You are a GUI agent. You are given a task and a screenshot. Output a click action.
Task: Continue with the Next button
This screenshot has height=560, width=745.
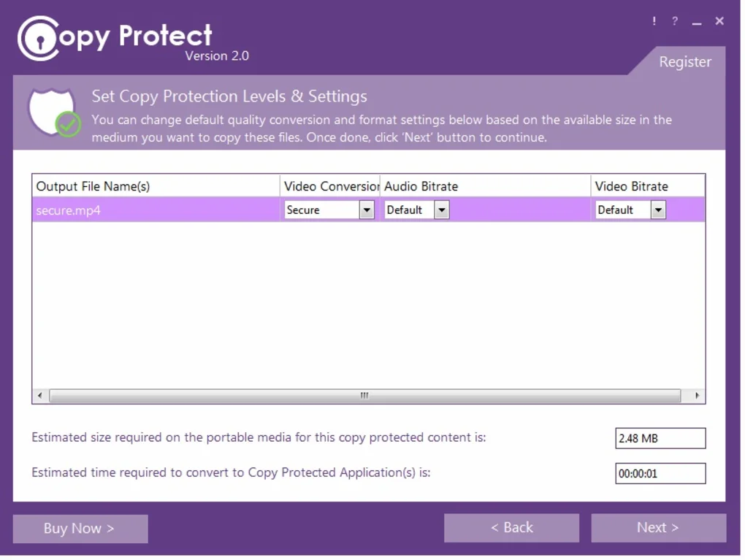pyautogui.click(x=659, y=528)
